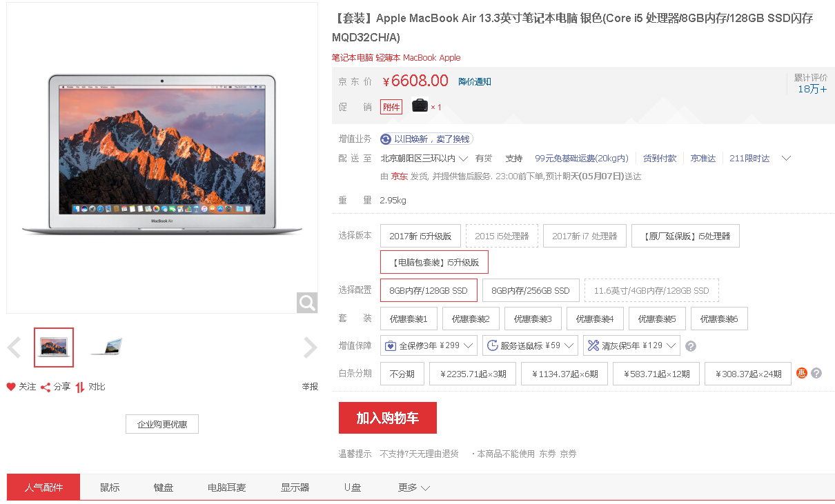The height and width of the screenshot is (504, 835).
Task: Choose 8GB内存/256GB SSD configuration
Action: 531,290
